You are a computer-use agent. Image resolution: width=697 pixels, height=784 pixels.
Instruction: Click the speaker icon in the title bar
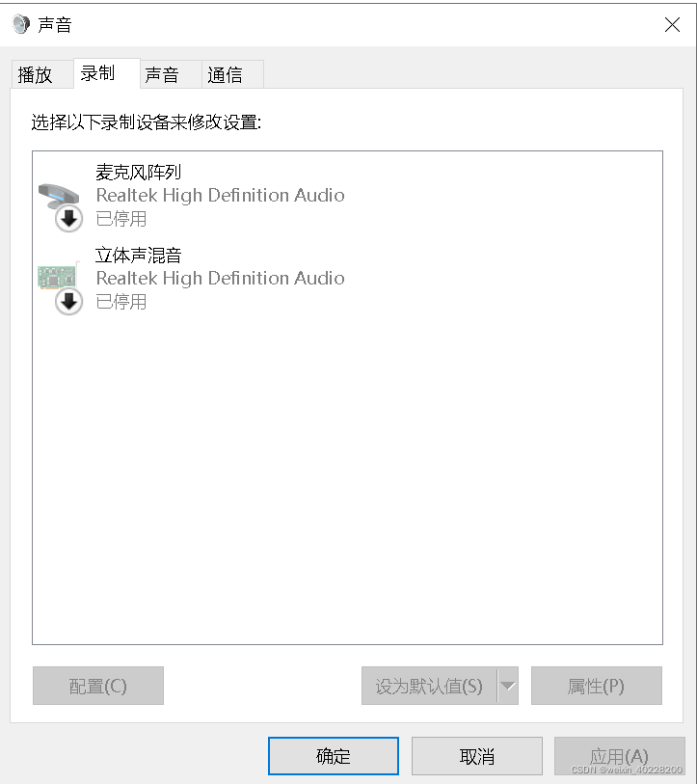(x=21, y=24)
